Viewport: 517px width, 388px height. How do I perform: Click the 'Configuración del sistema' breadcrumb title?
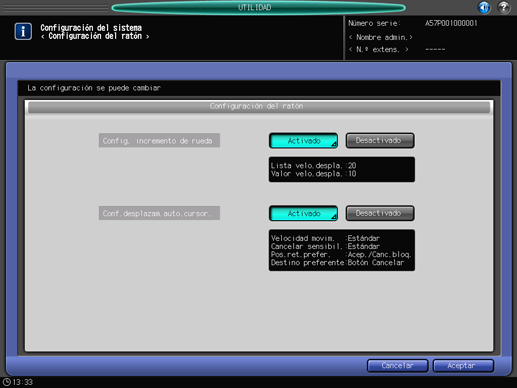pos(91,28)
